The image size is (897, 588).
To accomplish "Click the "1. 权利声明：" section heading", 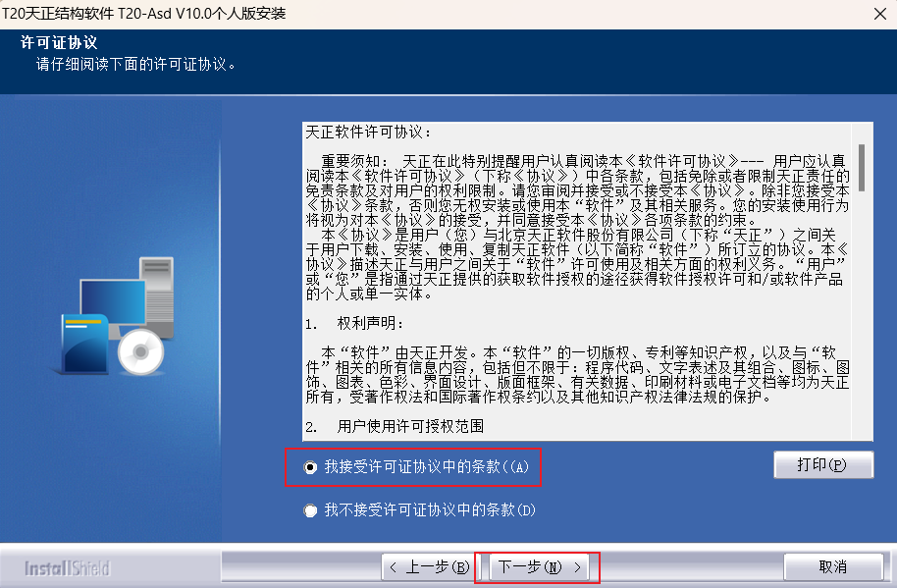I will pyautogui.click(x=354, y=324).
